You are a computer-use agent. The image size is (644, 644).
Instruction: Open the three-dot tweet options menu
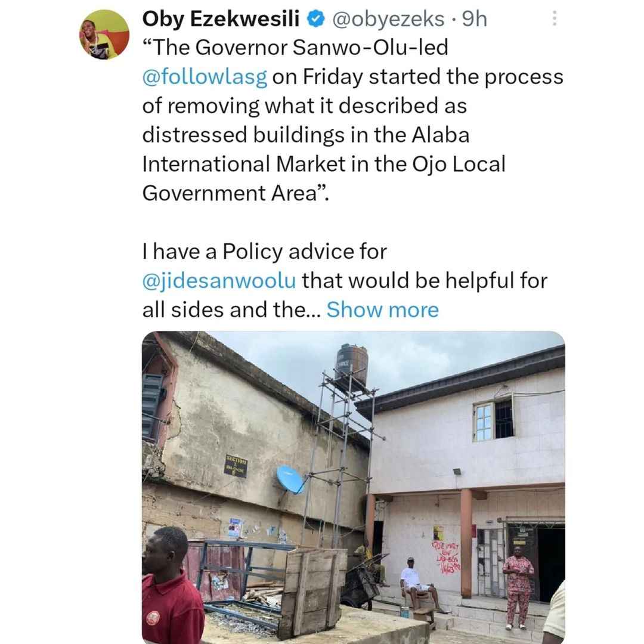(555, 18)
